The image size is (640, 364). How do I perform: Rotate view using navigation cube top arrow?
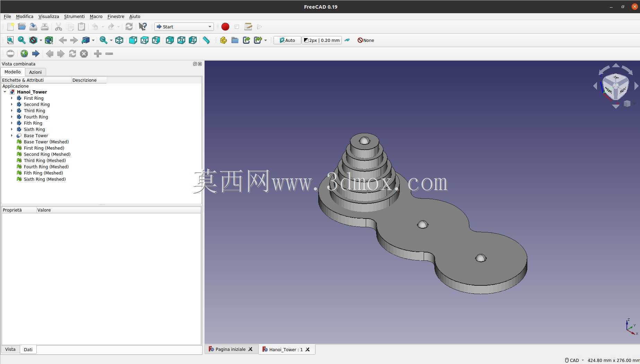pyautogui.click(x=616, y=65)
